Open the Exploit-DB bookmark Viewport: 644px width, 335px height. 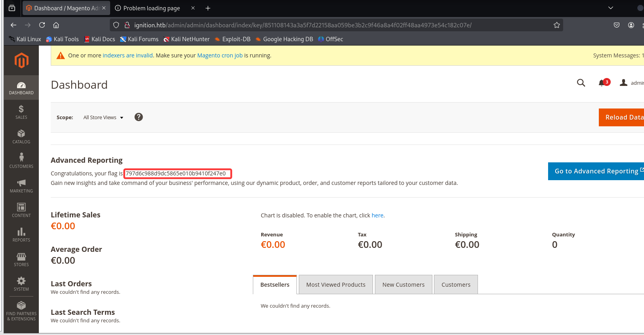pos(233,39)
